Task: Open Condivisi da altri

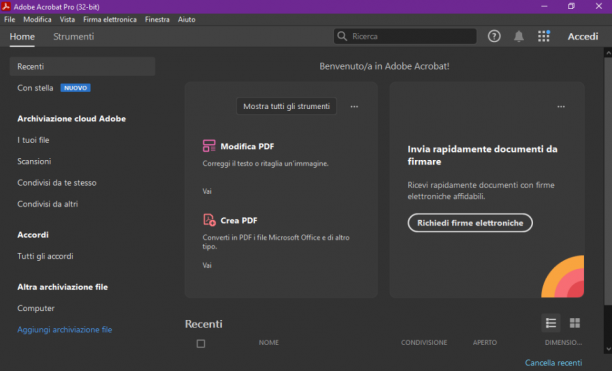Action: click(x=48, y=204)
